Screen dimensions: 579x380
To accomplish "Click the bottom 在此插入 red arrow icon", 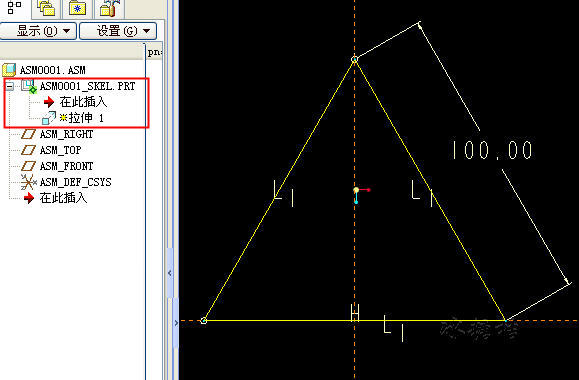I will point(29,198).
